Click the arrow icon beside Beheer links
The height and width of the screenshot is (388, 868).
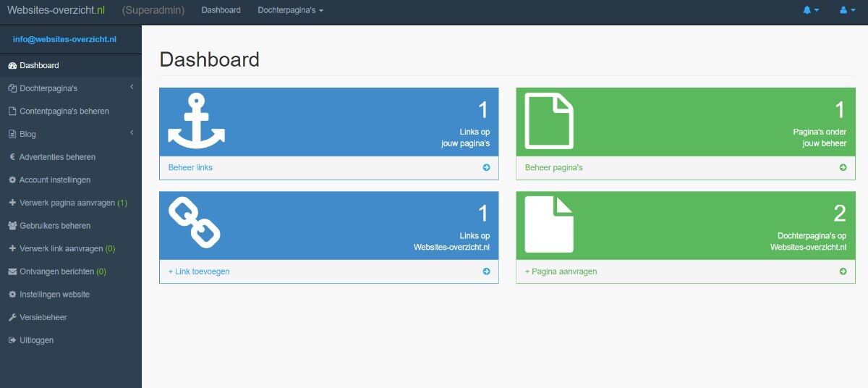tap(486, 168)
